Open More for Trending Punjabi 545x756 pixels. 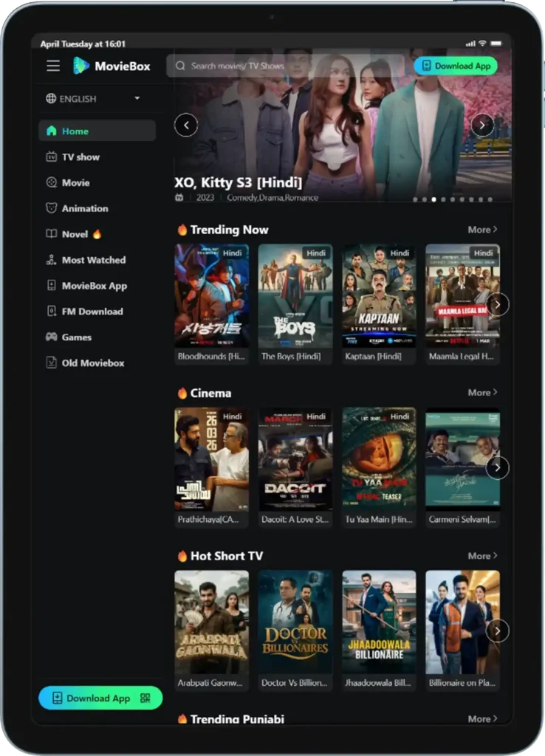click(x=482, y=718)
